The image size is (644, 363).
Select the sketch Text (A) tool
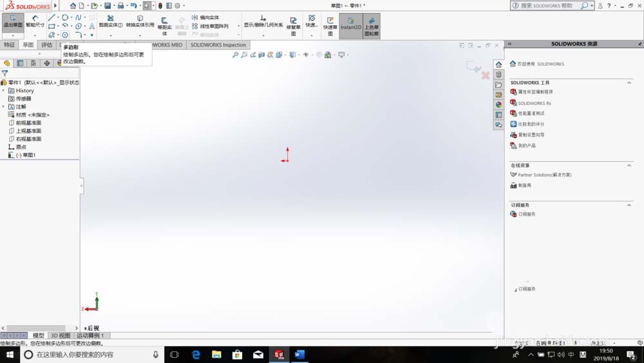click(x=92, y=26)
